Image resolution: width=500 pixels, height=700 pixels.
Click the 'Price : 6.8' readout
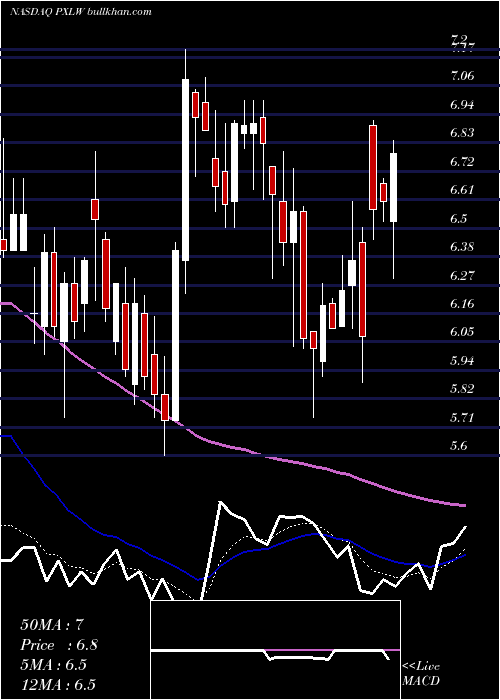pyautogui.click(x=59, y=645)
